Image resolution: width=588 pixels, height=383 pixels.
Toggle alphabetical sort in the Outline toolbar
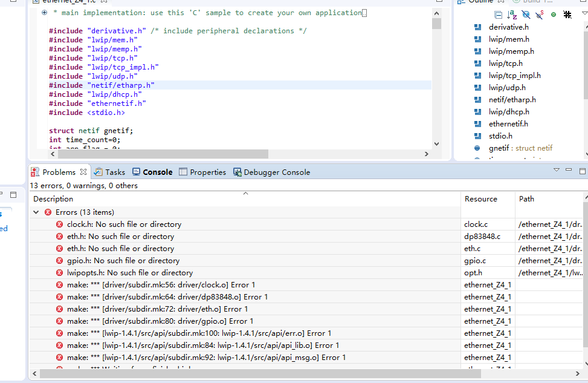(x=512, y=15)
